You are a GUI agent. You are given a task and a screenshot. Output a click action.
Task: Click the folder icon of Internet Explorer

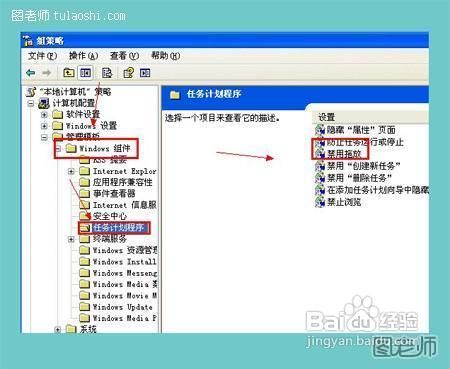(85, 171)
